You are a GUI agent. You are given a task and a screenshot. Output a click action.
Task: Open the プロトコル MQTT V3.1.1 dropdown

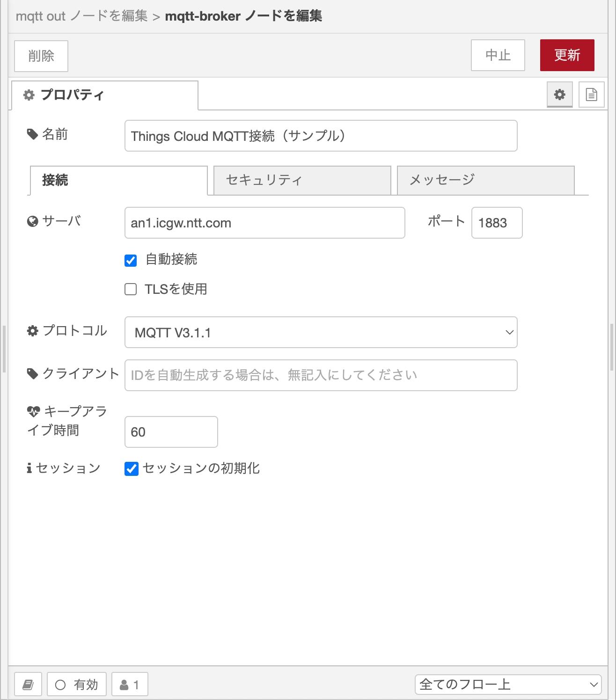click(x=321, y=332)
